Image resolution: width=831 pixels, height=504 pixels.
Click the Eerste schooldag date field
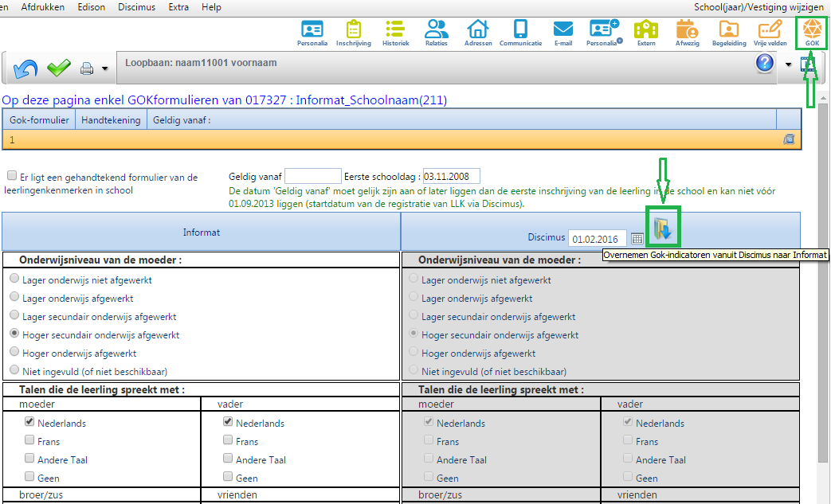[452, 176]
